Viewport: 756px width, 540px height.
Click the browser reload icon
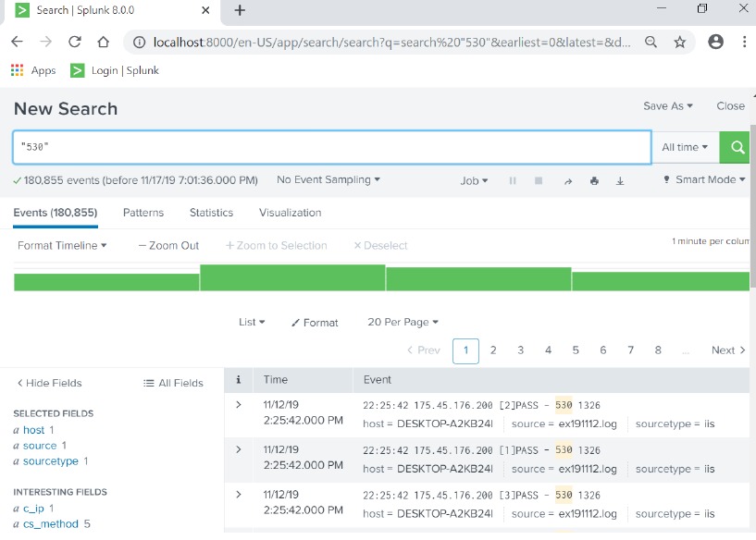75,42
